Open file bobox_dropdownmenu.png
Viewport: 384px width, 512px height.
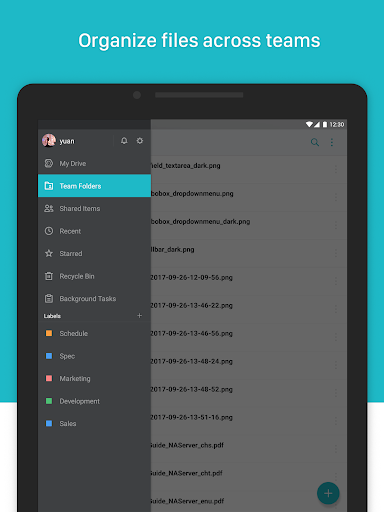pyautogui.click(x=249, y=197)
